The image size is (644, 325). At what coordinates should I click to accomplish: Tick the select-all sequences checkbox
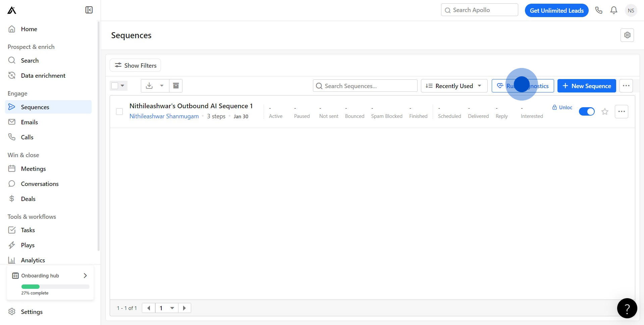click(115, 86)
